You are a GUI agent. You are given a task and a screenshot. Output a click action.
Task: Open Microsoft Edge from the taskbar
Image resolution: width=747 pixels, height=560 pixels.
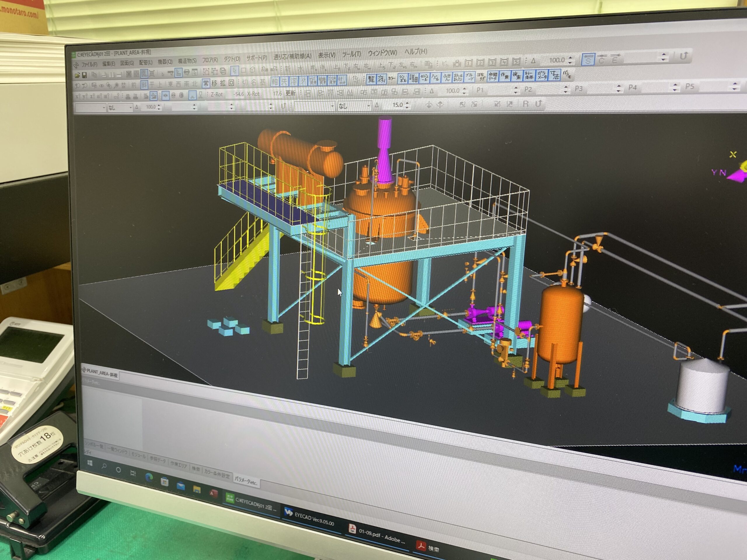pos(149,477)
